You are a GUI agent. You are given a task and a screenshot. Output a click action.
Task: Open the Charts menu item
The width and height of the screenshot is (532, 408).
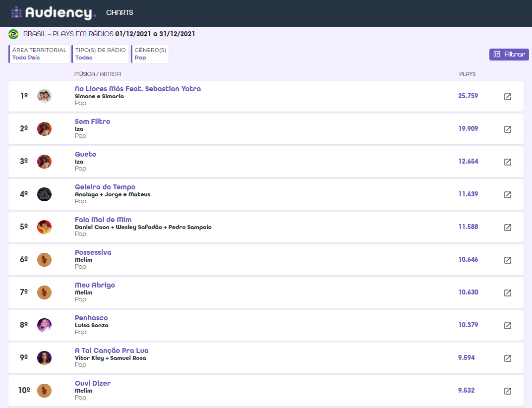pos(120,12)
